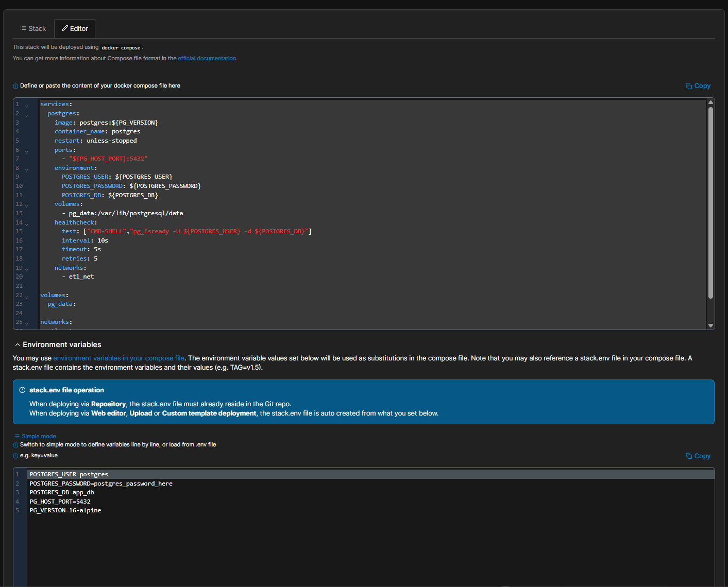This screenshot has height=587, width=728.
Task: Click the copy icon above the env variables editor
Action: [x=688, y=456]
